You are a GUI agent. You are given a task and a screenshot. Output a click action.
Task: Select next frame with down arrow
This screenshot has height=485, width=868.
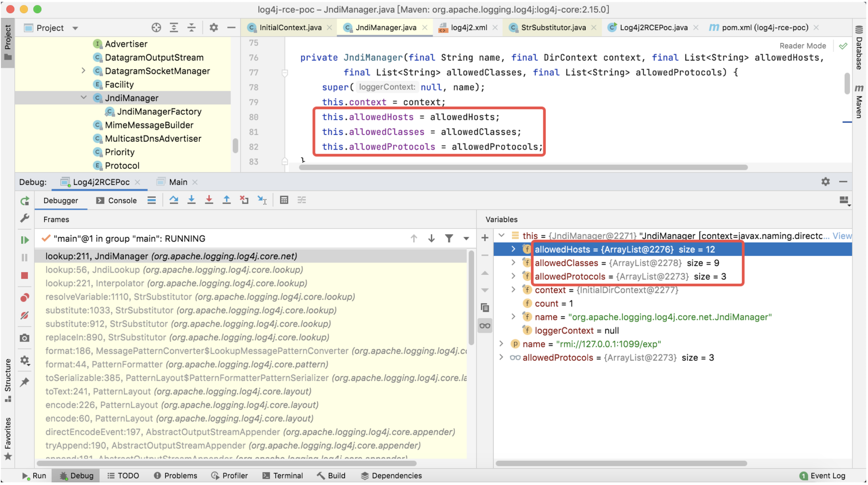pyautogui.click(x=431, y=239)
